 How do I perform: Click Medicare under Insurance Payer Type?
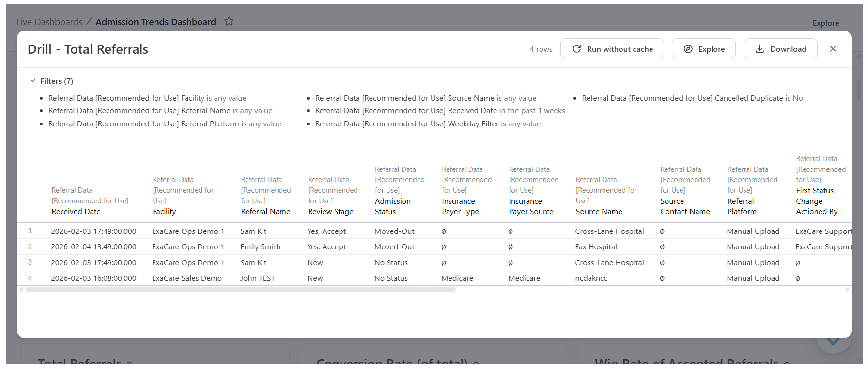point(457,278)
